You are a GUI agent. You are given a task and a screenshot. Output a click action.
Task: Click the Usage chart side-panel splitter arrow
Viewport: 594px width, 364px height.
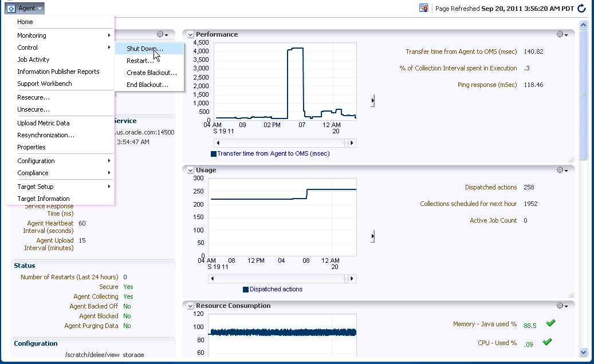[373, 236]
